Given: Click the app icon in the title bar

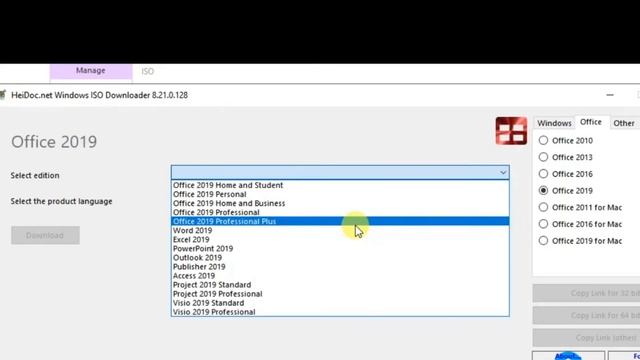Looking at the screenshot, I should point(2,95).
